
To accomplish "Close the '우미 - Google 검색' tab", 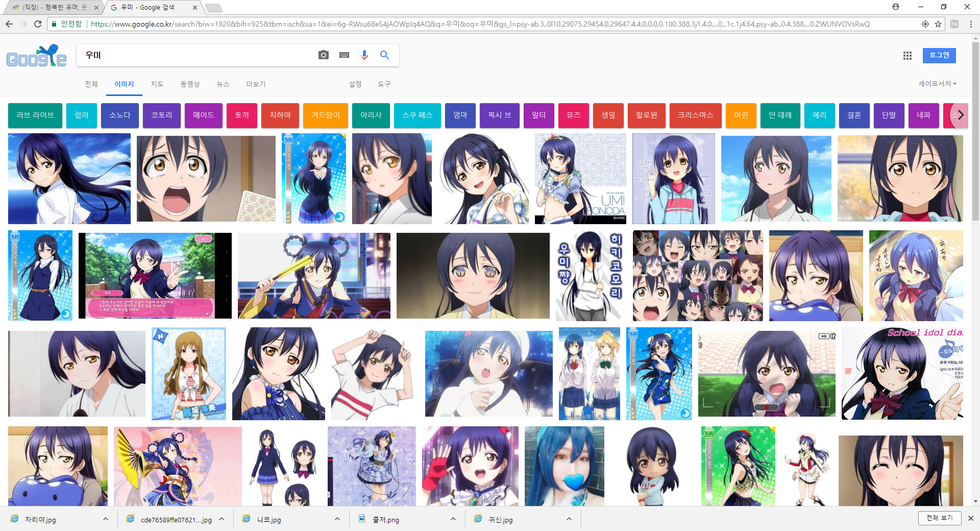I will (195, 8).
